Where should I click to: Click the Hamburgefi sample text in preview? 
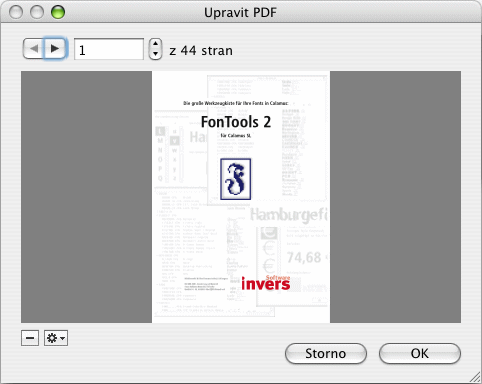288,215
